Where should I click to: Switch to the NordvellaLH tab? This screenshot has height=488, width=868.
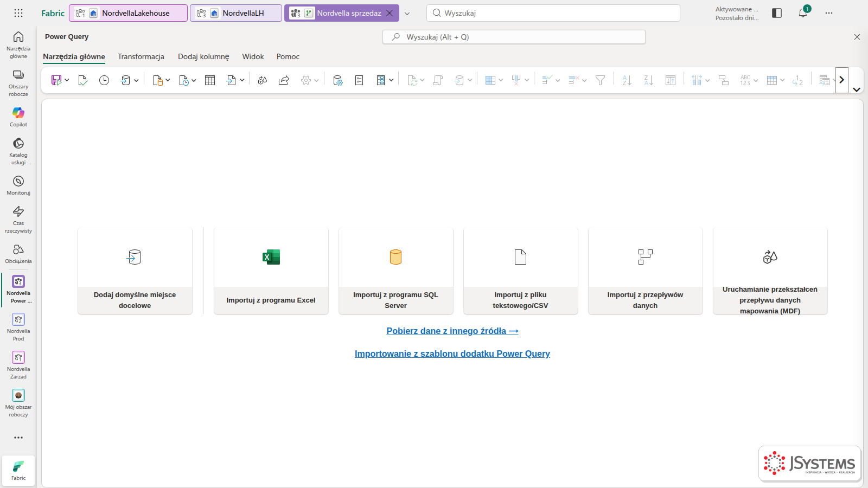coord(236,13)
